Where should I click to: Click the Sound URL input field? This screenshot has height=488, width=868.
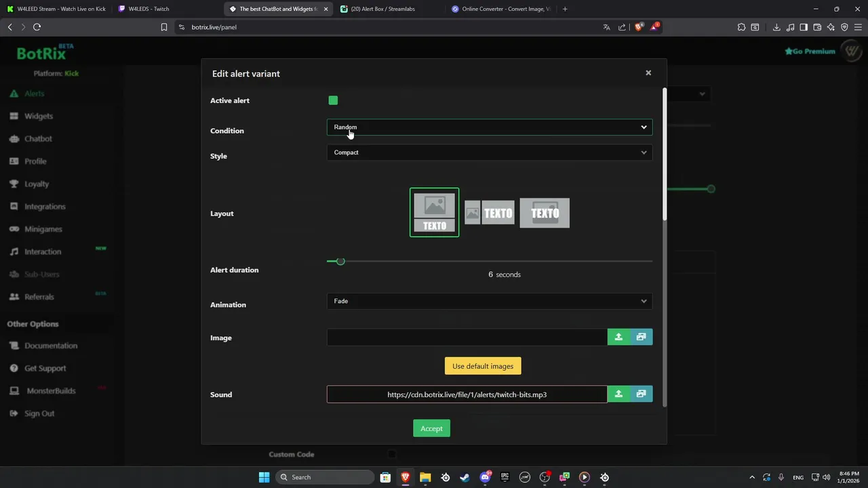click(x=467, y=394)
